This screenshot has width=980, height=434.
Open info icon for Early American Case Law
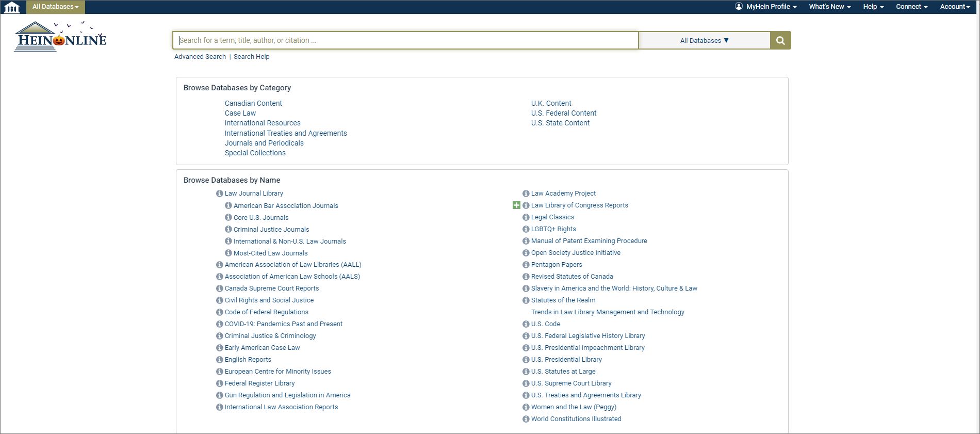pos(219,348)
